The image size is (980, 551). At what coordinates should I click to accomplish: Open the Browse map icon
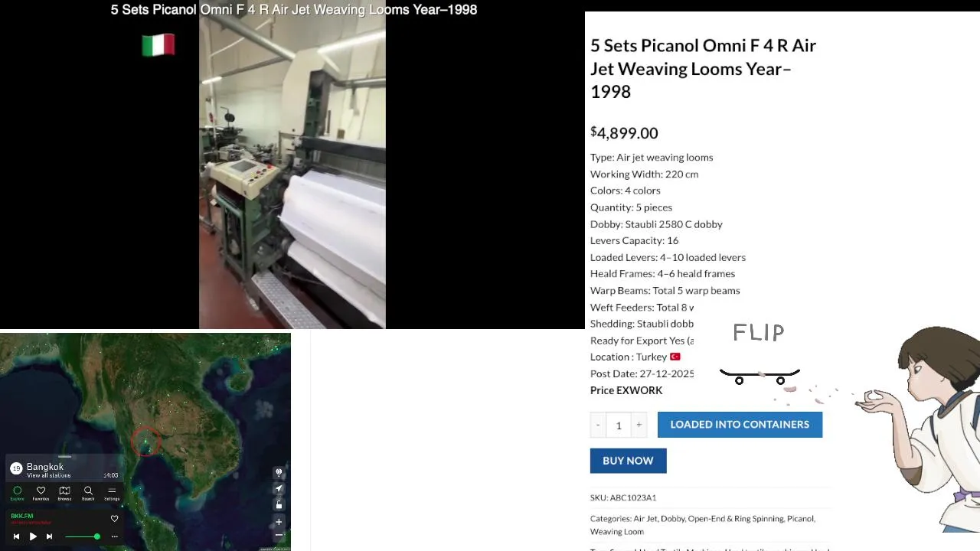coord(64,493)
